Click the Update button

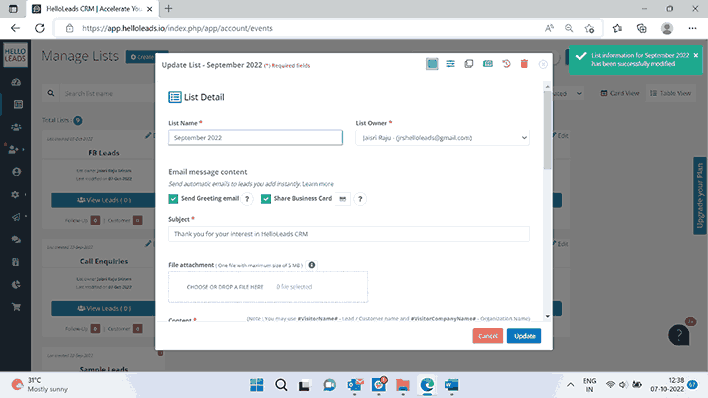pos(524,336)
